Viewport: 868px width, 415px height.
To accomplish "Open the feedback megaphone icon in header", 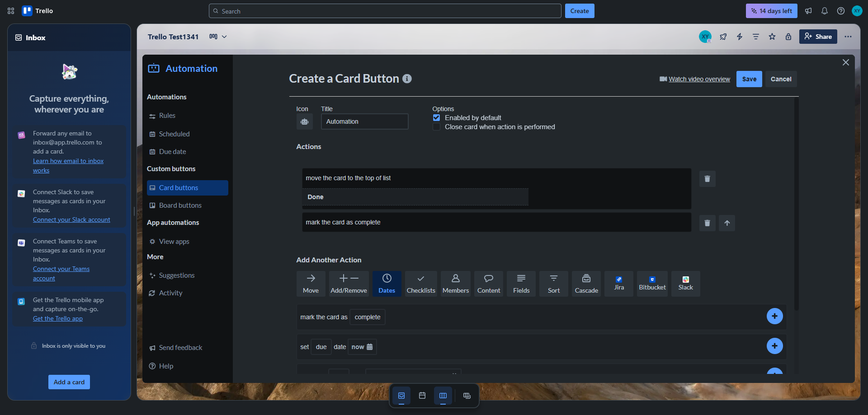I will 808,11.
